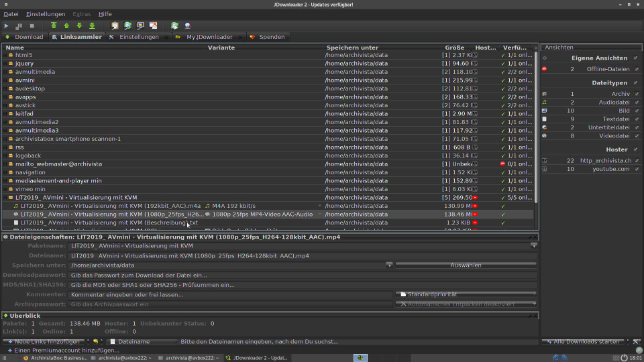Pause downloads using the toolbar pause icon
This screenshot has width=644, height=362.
pos(19,26)
